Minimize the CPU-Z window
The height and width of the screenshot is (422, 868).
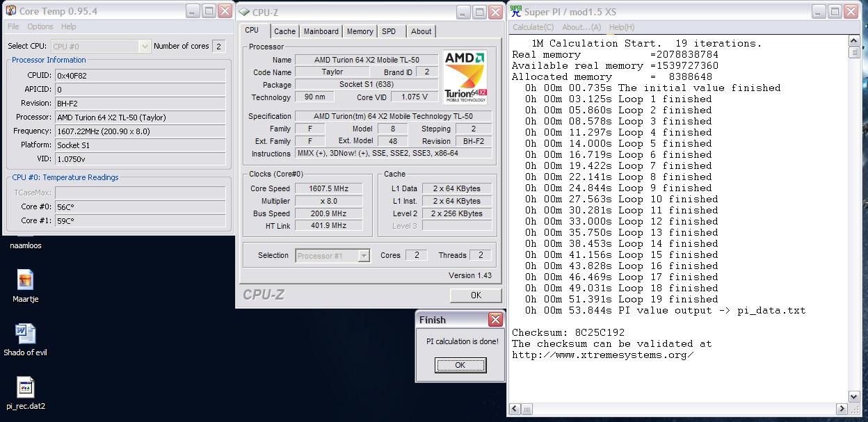(463, 13)
